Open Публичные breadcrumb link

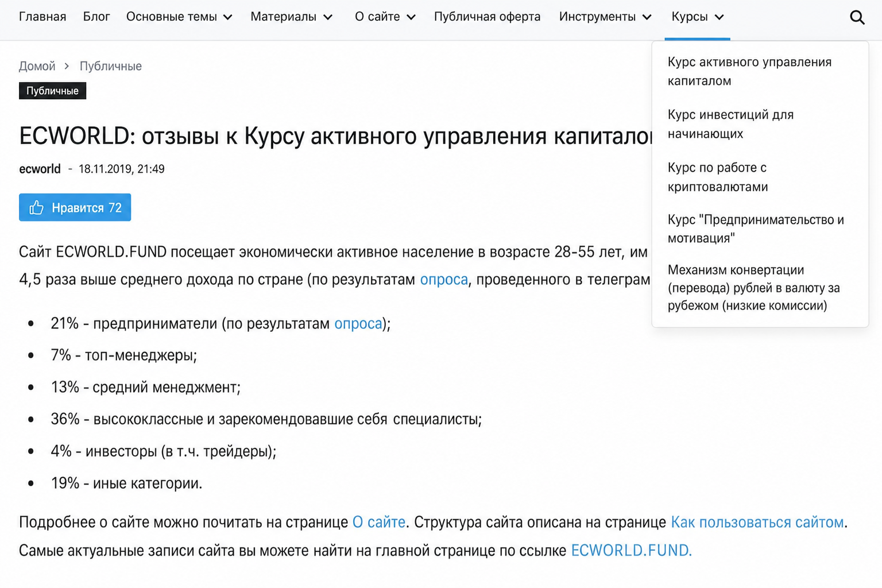pos(111,66)
